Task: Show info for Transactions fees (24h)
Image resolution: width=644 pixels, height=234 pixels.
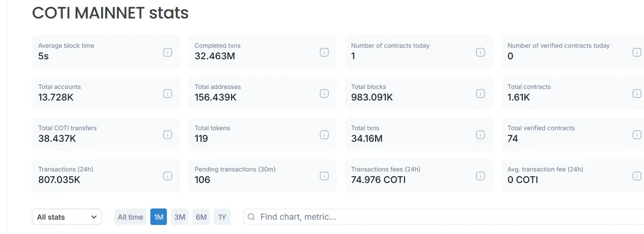Action: 480,176
